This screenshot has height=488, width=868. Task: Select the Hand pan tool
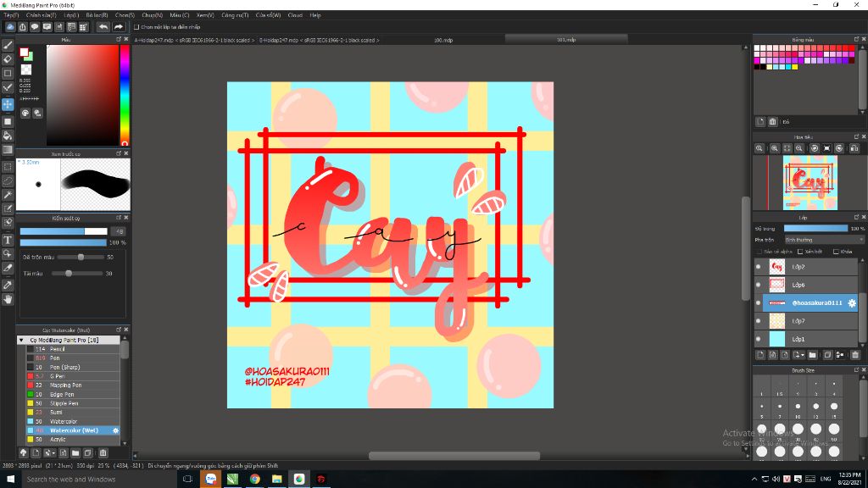tap(8, 299)
